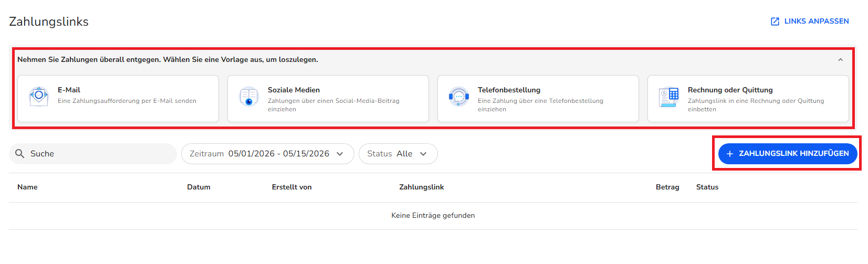Screen dimensions: 868x264
Task: Click the magnifier icon in Suche field
Action: point(20,154)
